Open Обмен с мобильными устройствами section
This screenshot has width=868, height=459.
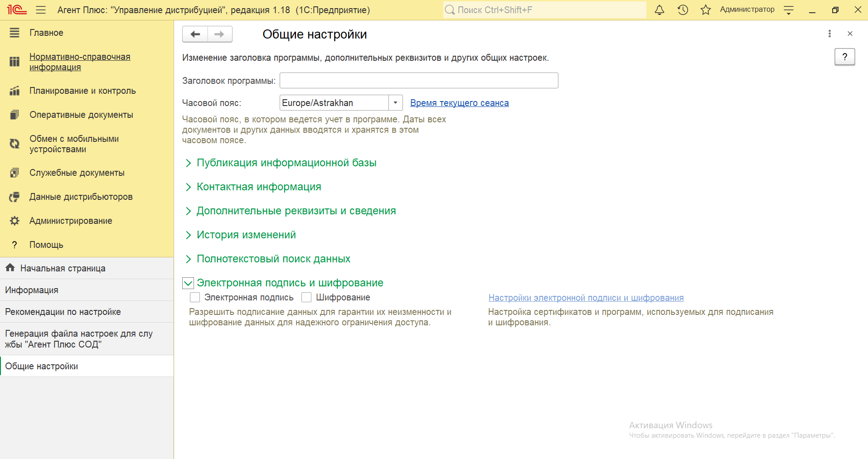pyautogui.click(x=74, y=144)
